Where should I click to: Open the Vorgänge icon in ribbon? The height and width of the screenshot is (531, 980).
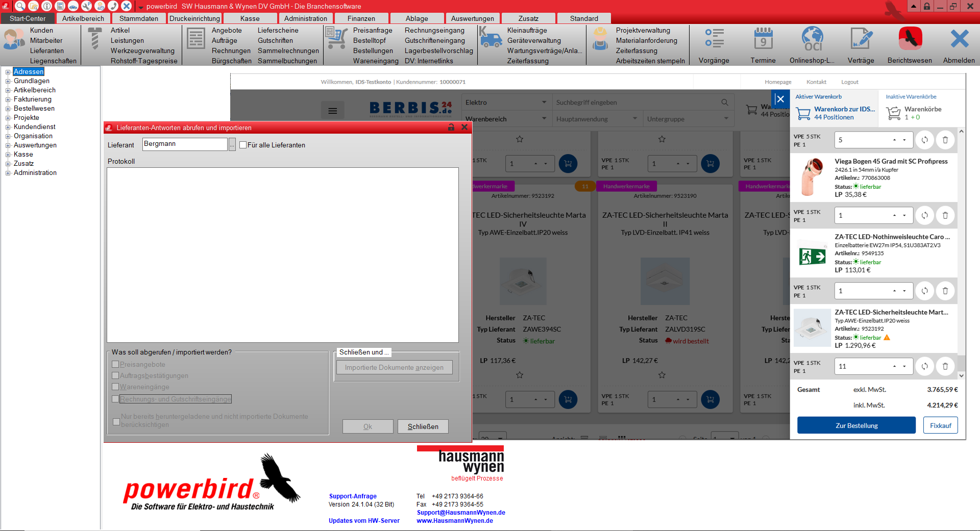(714, 39)
